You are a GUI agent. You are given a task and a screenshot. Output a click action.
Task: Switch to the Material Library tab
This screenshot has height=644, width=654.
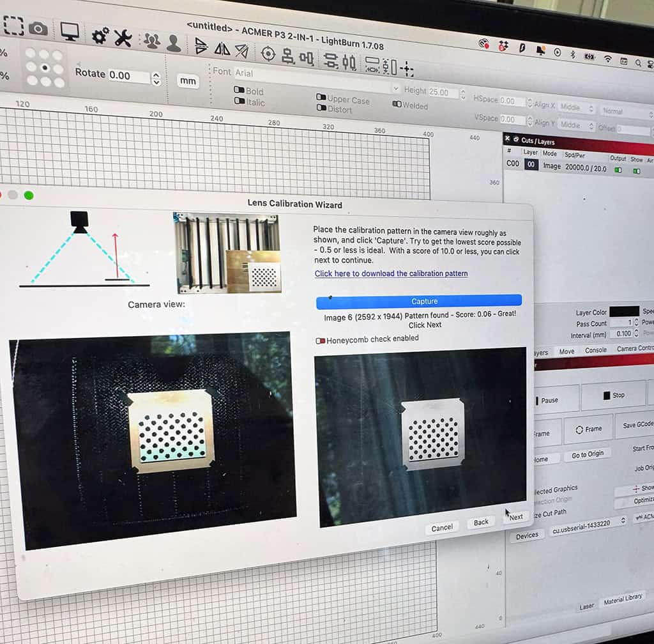tap(623, 599)
